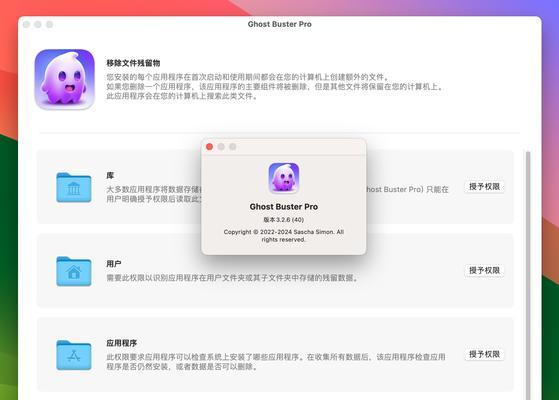Click the 应用程序 row title

click(122, 343)
